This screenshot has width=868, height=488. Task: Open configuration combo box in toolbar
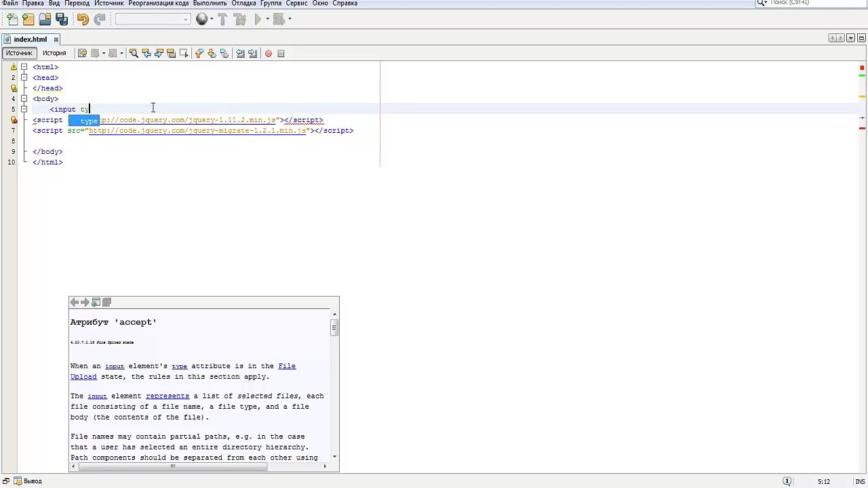click(x=153, y=20)
